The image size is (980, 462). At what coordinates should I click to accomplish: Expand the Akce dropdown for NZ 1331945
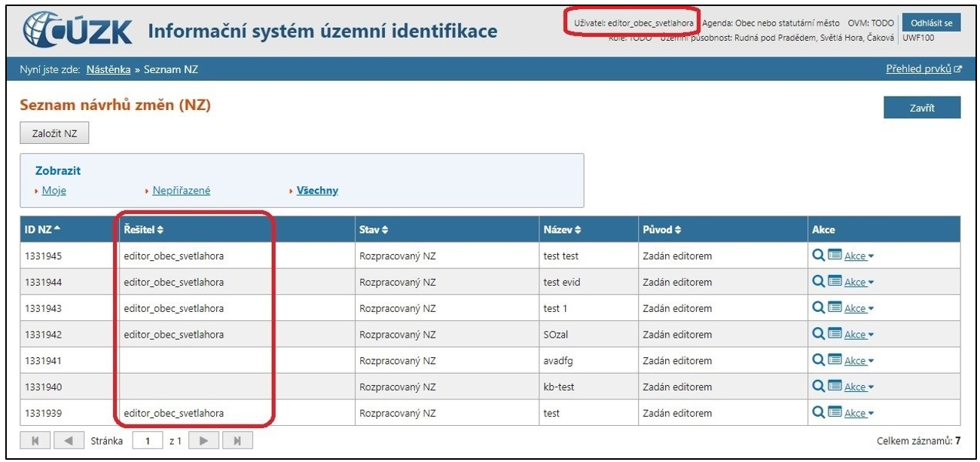pos(859,257)
